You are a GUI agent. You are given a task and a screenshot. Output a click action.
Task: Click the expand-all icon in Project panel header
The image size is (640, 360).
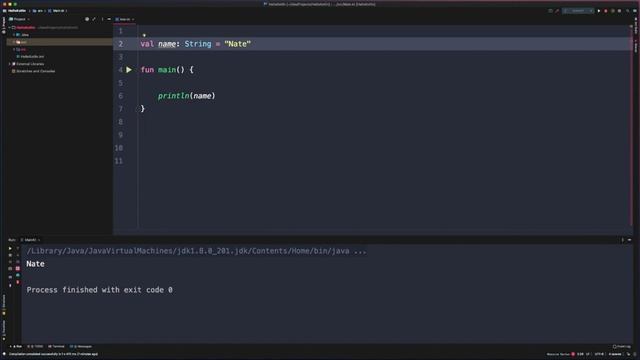click(94, 19)
